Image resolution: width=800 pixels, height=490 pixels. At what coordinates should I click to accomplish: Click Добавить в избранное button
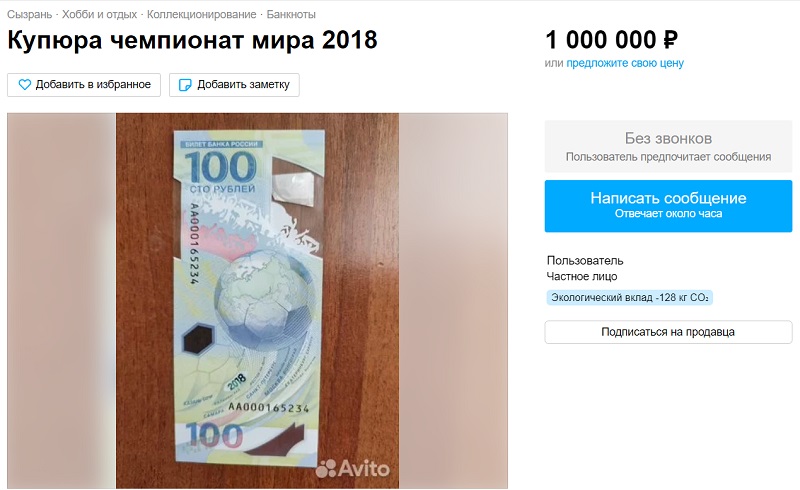[x=84, y=85]
